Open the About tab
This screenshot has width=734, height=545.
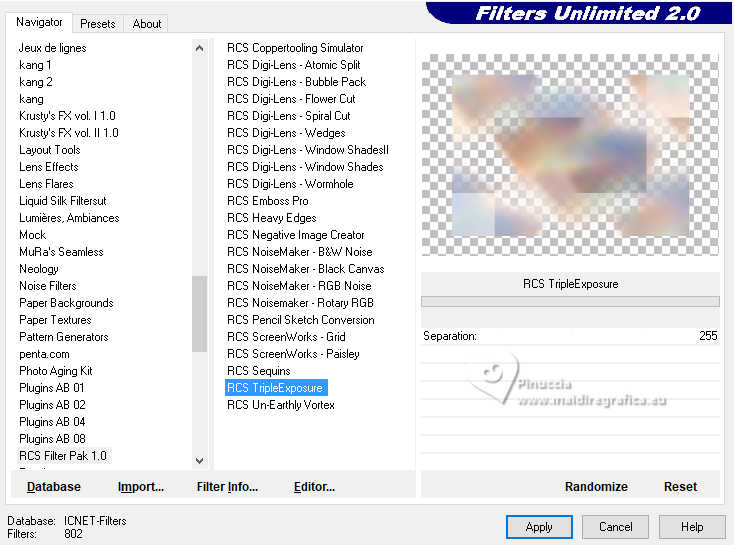tap(147, 23)
